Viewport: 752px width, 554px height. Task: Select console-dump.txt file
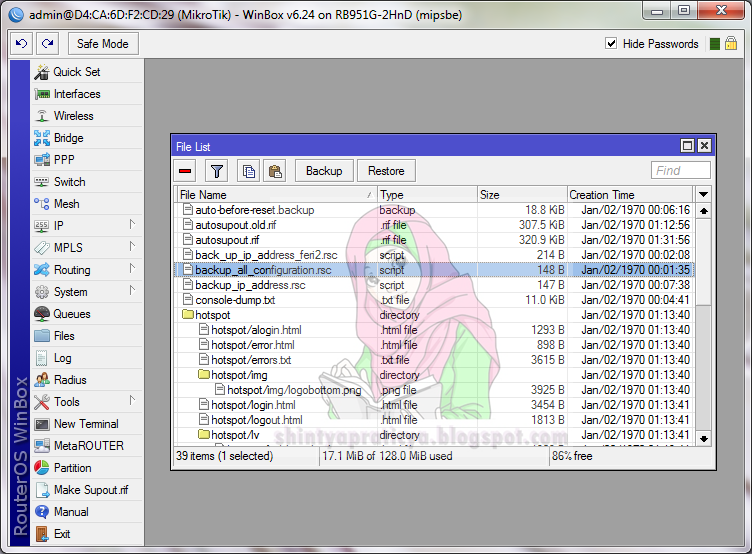pyautogui.click(x=434, y=300)
